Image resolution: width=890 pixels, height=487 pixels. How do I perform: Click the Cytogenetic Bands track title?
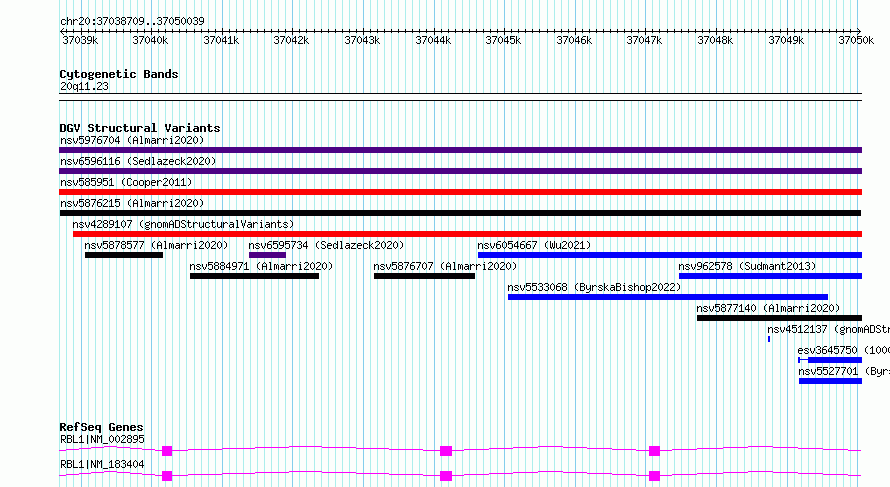tap(119, 74)
